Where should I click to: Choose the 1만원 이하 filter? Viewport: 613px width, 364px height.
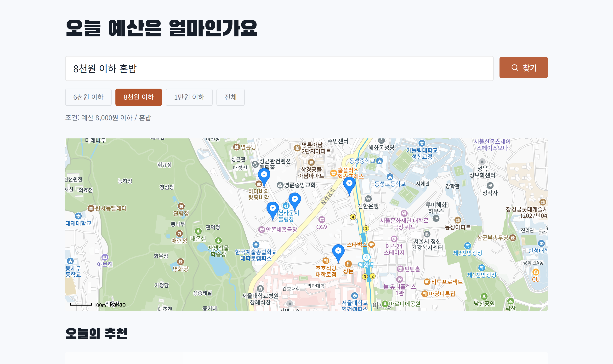click(189, 97)
